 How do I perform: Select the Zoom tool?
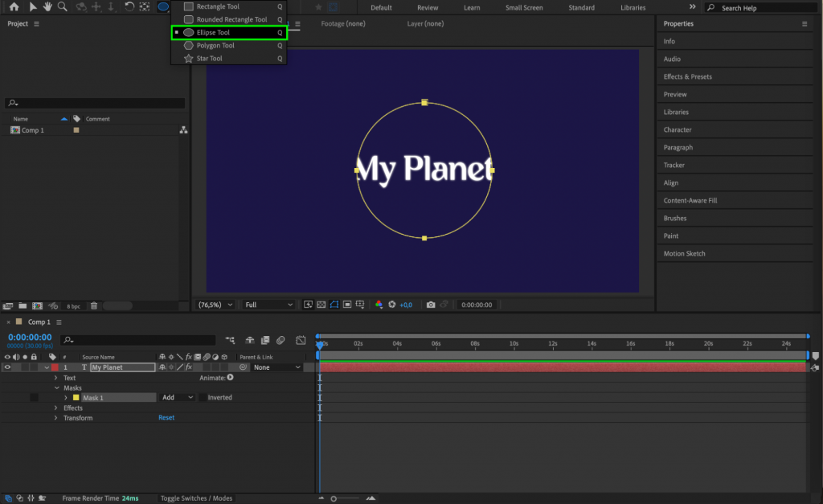(63, 7)
